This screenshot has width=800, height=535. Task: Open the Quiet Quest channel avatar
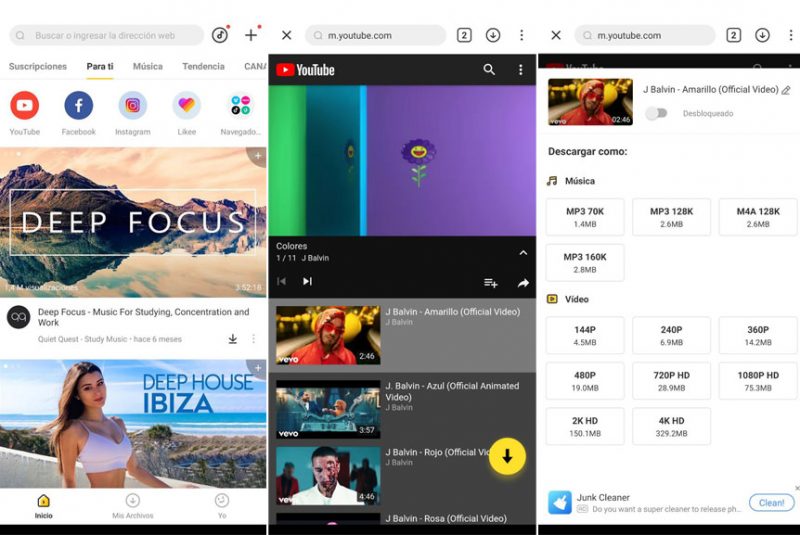point(18,317)
